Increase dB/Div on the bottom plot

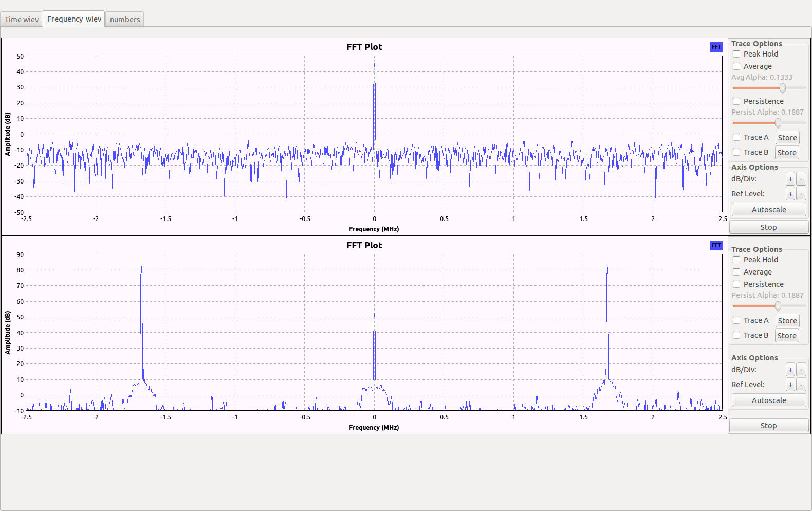tap(790, 370)
